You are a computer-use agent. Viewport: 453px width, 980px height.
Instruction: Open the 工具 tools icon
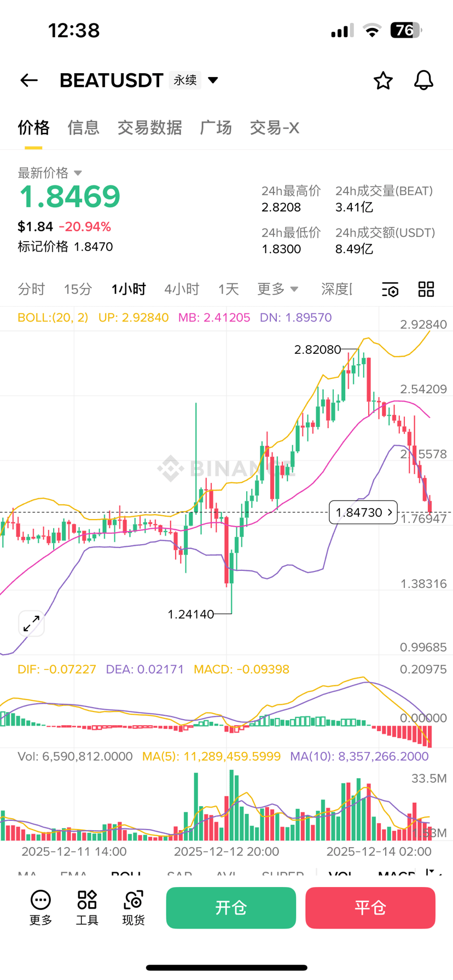87,907
